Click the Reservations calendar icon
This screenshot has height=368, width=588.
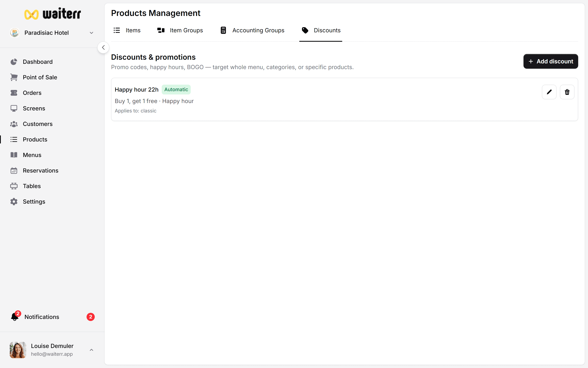coord(14,171)
